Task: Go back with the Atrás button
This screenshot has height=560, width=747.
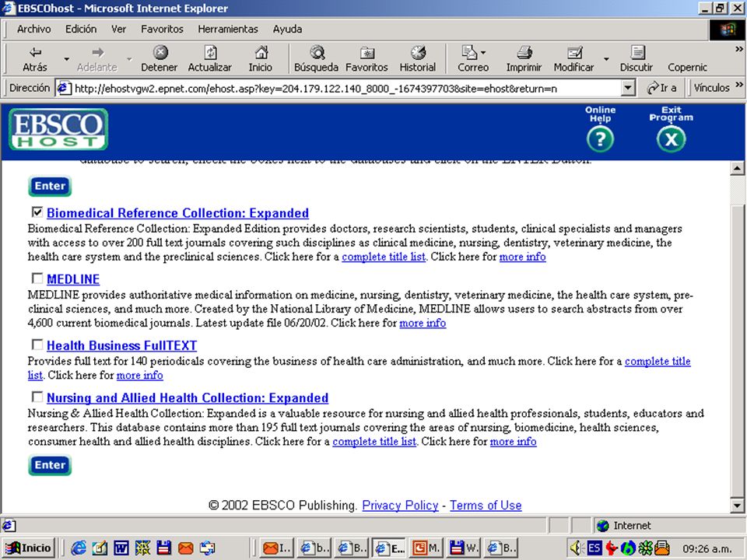Action: point(35,59)
